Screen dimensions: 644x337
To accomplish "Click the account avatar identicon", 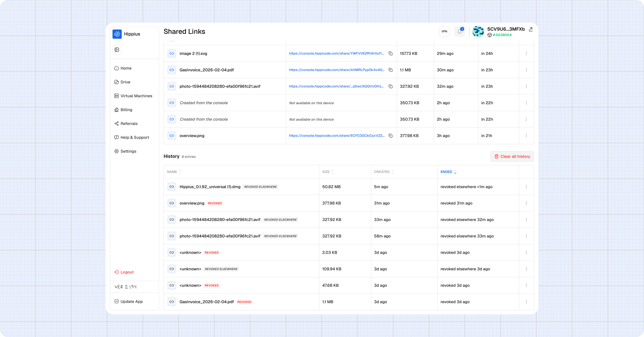I will click(x=478, y=32).
